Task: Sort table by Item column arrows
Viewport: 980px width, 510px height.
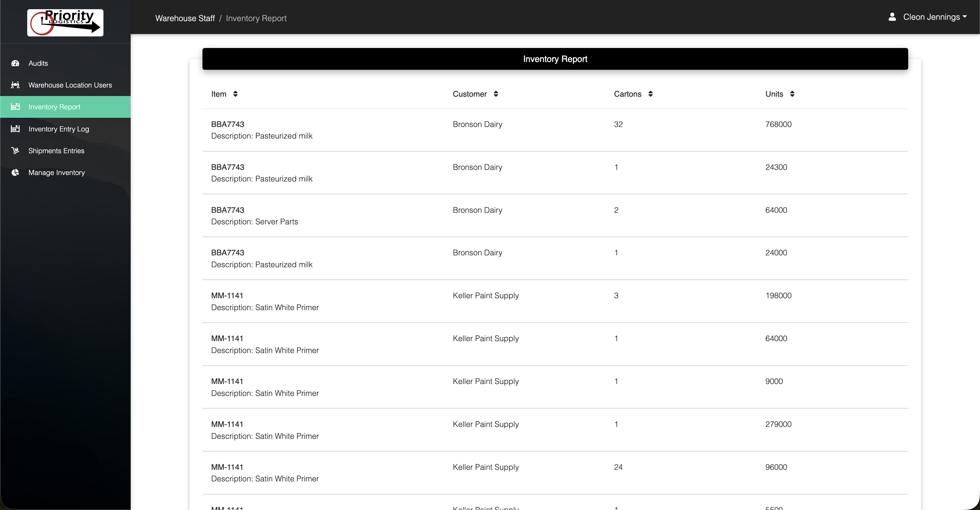Action: pos(235,94)
